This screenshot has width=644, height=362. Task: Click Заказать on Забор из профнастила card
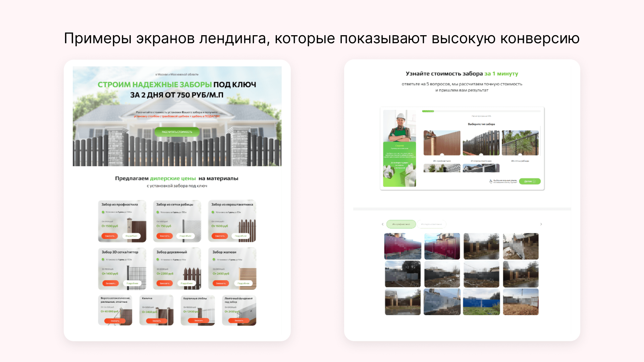coord(109,236)
